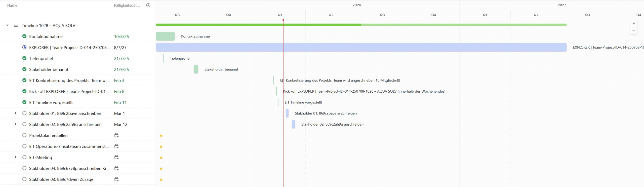The height and width of the screenshot is (187, 644).
Task: Set due date for E|T-Meeting task
Action: pos(116,157)
